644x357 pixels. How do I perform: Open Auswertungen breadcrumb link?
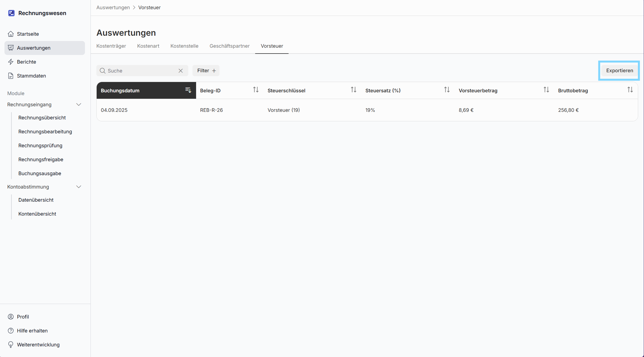coord(113,8)
